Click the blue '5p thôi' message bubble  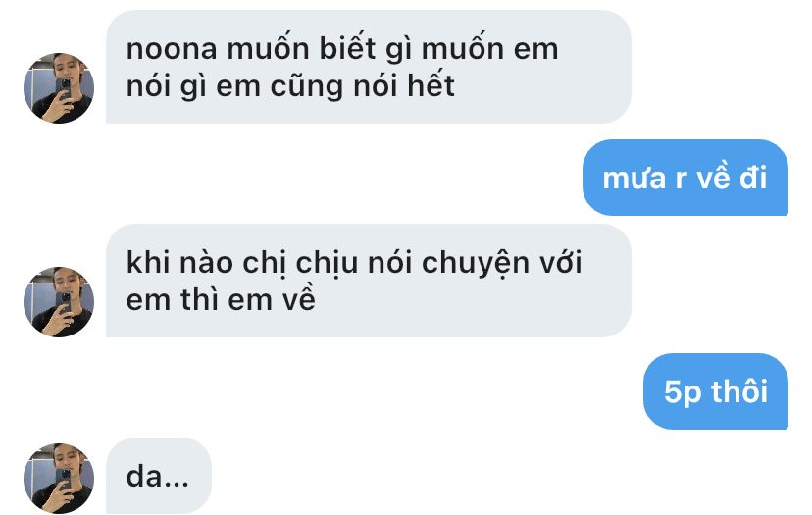click(716, 391)
